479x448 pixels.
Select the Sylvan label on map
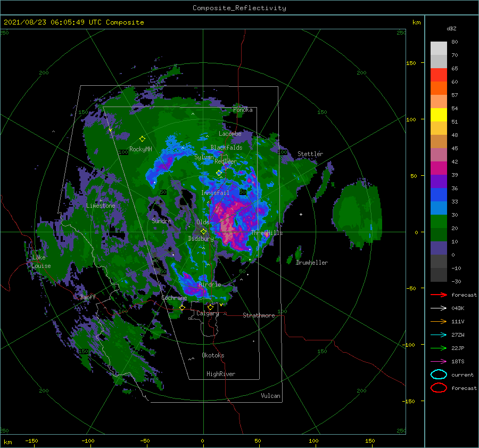point(204,157)
